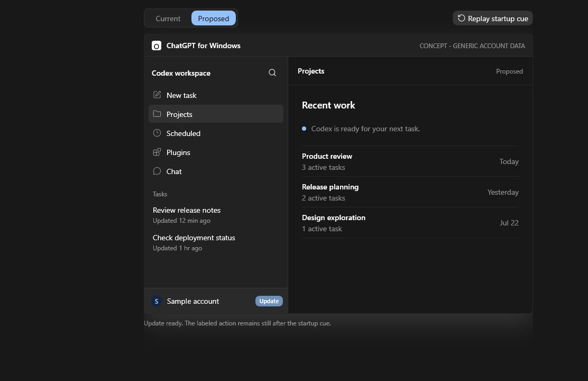The width and height of the screenshot is (588, 381).
Task: Click the Codex workspace heading
Action: [181, 73]
